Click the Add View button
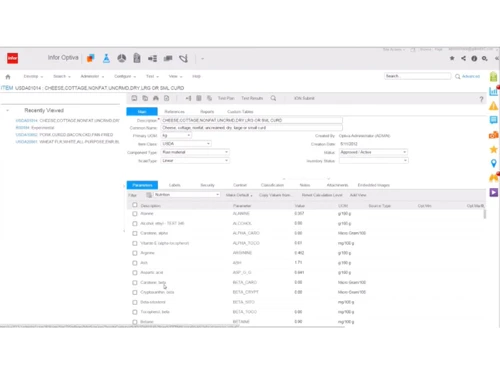The image size is (500, 375). 358,195
